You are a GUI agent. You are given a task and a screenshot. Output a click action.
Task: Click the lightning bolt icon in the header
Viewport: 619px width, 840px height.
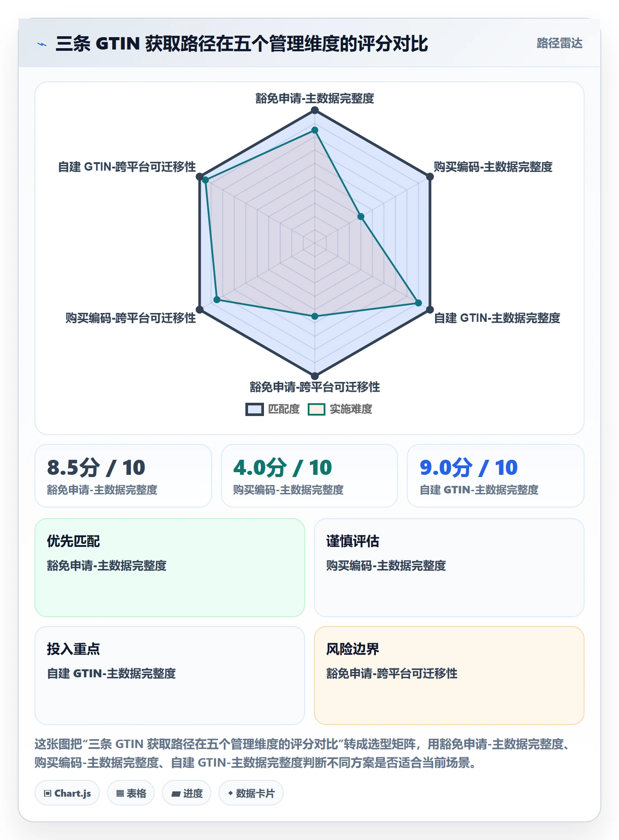coord(42,44)
